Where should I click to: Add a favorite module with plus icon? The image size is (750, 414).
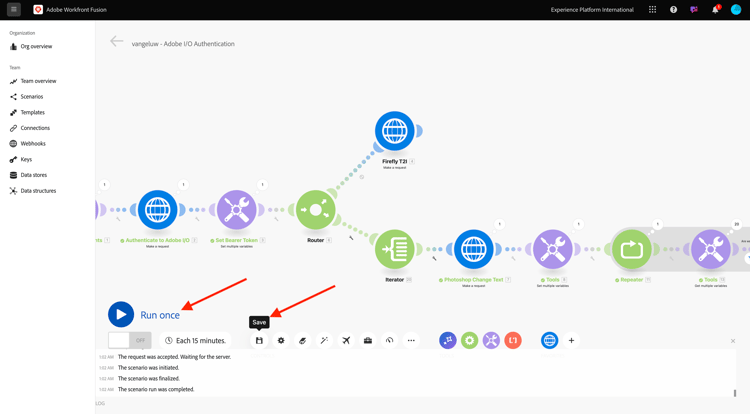click(x=571, y=340)
